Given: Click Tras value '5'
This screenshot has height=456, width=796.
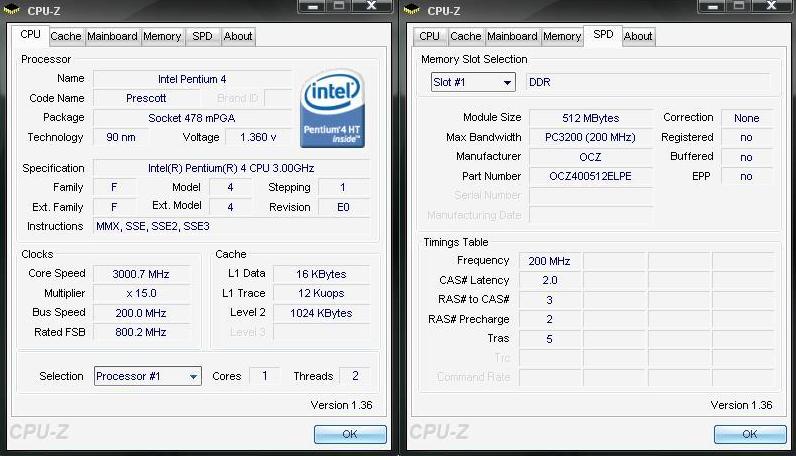Looking at the screenshot, I should pyautogui.click(x=550, y=339).
